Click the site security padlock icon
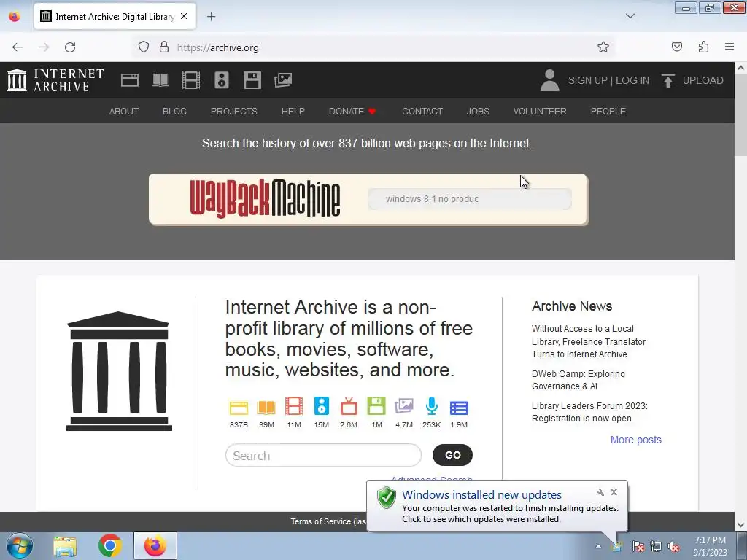Screen dimensions: 747x560 click(x=164, y=47)
